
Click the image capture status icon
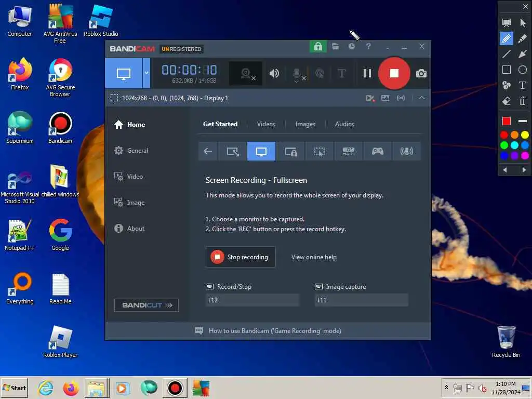(x=385, y=98)
